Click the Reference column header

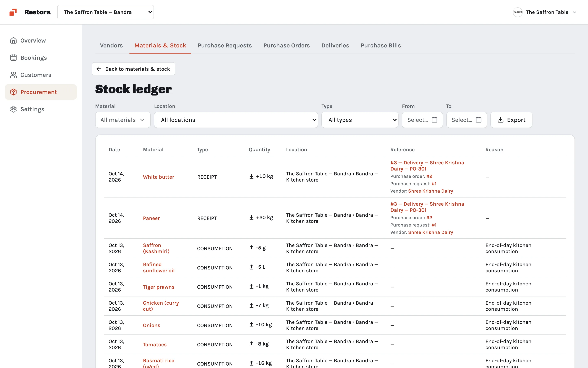coord(402,150)
